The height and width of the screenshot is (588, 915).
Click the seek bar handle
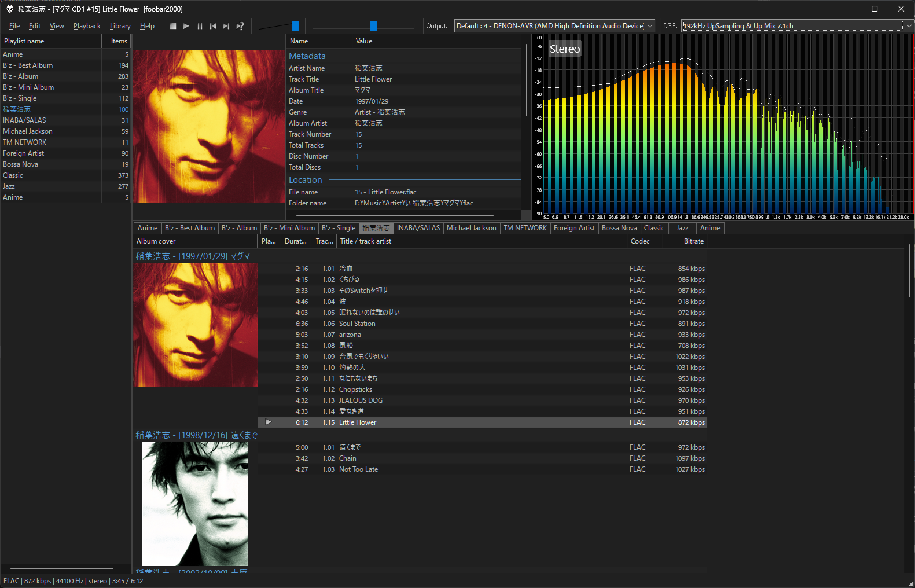[373, 25]
